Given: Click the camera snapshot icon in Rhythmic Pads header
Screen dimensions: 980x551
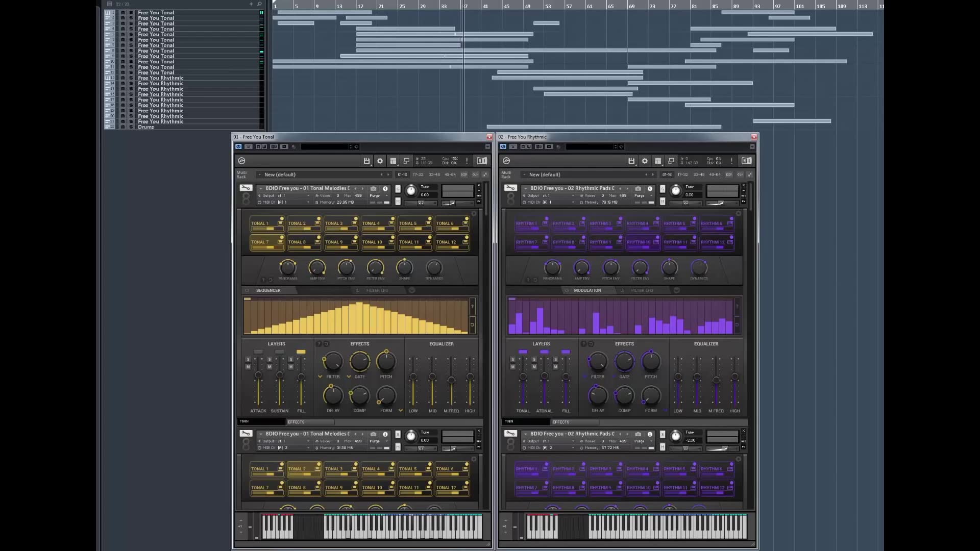Looking at the screenshot, I should coord(638,188).
